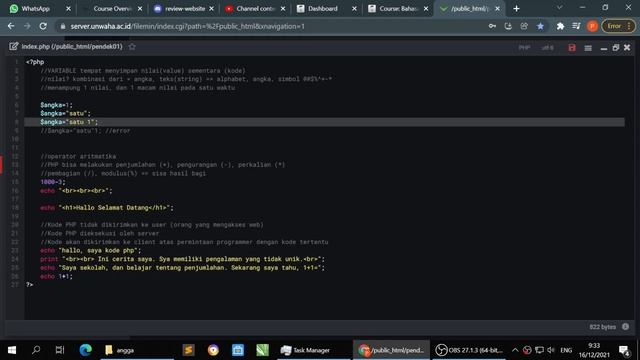Close the review-website tab
The height and width of the screenshot is (360, 640).
click(x=211, y=9)
